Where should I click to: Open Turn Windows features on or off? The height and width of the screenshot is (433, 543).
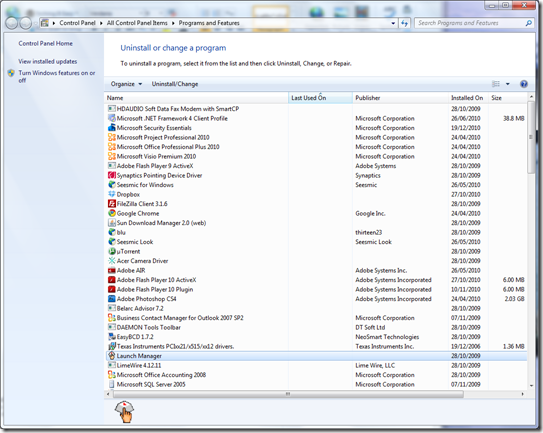(x=57, y=77)
